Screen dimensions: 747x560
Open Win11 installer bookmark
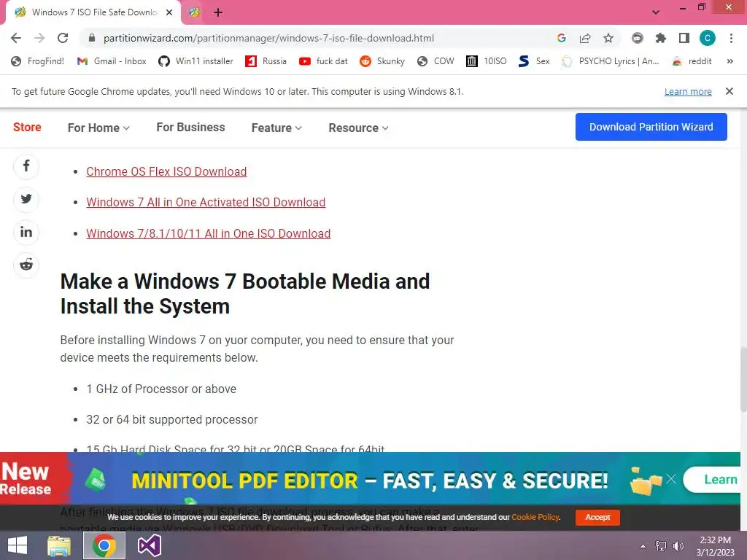pyautogui.click(x=196, y=61)
